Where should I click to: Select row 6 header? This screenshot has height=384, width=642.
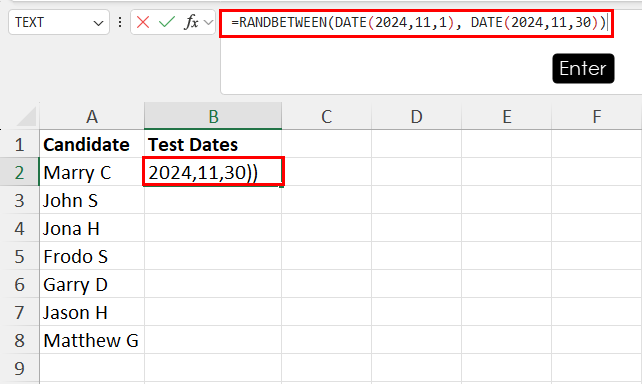pos(20,284)
